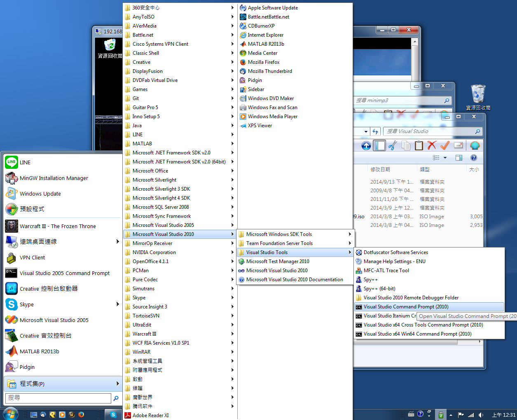Open Adobe Reader XI from programs list
Viewport: 517px width, 420px height.
pyautogui.click(x=180, y=415)
